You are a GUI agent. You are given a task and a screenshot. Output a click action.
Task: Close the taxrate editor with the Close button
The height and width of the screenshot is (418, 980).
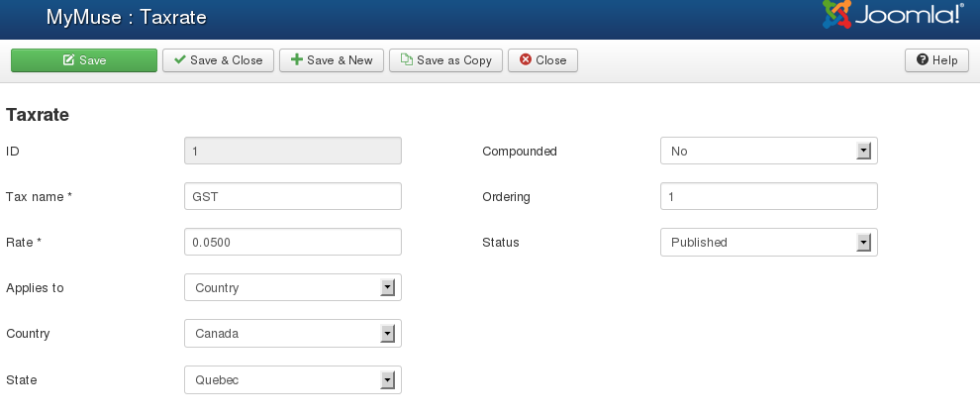542,60
